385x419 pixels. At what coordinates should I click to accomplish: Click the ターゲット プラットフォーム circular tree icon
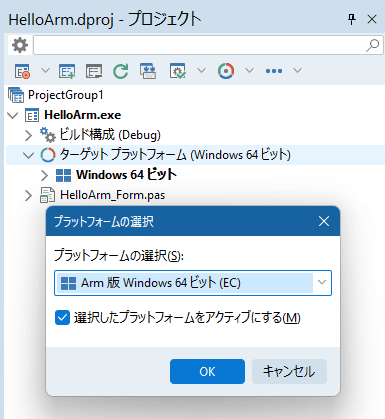pos(47,155)
